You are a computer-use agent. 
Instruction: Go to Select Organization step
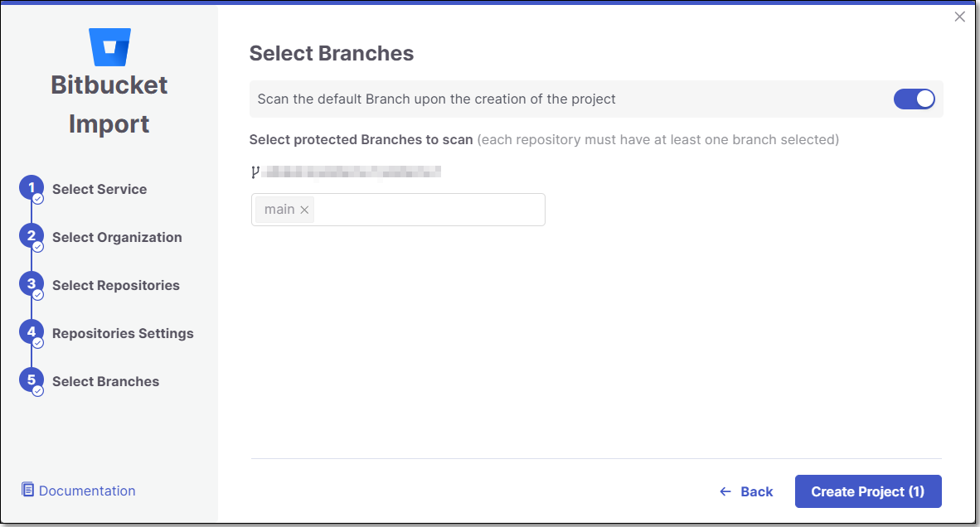(x=117, y=237)
